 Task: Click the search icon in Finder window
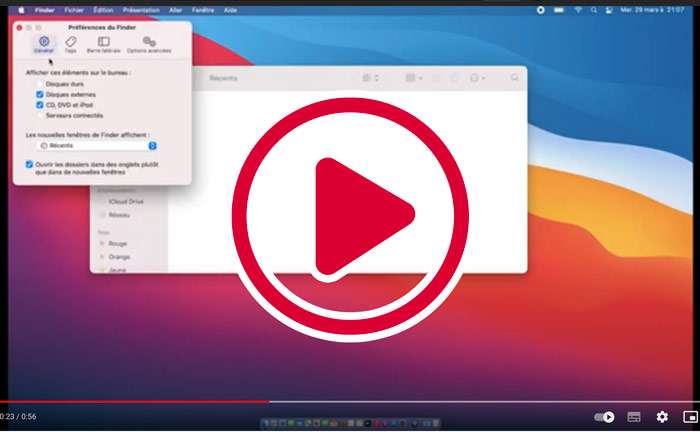(515, 78)
